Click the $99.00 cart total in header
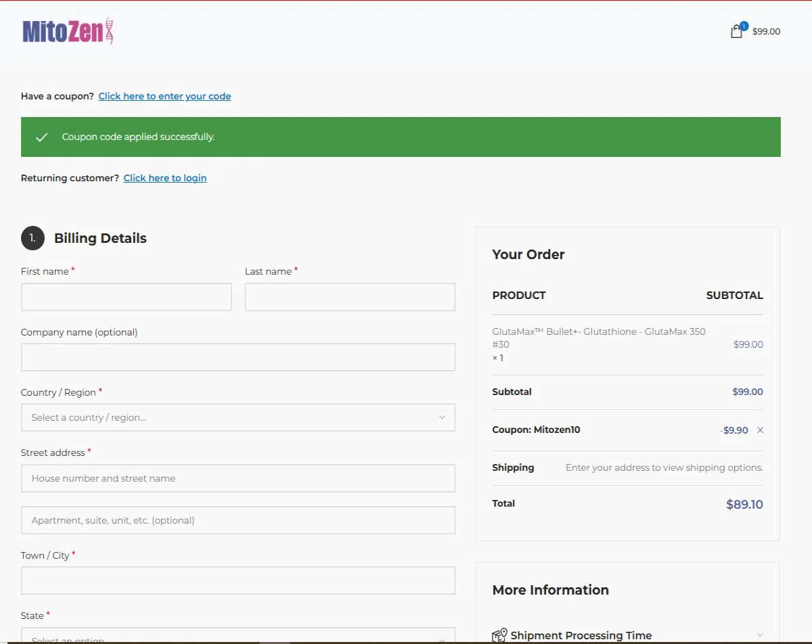 click(765, 31)
